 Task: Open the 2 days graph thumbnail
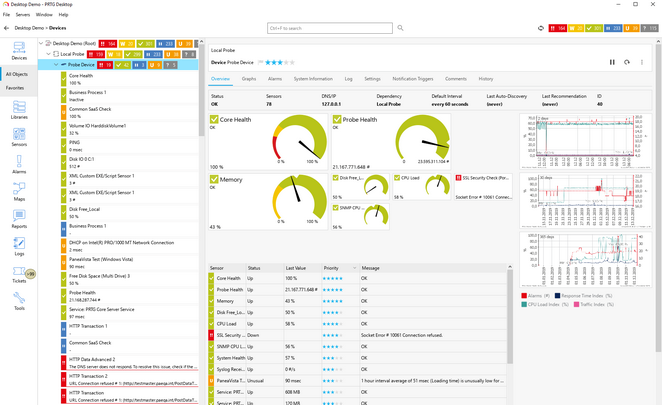click(585, 141)
